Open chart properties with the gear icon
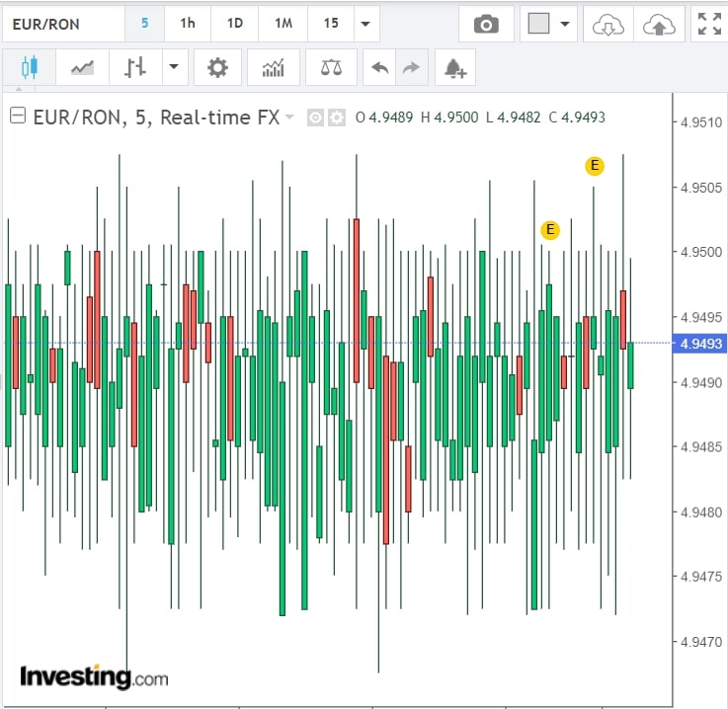This screenshot has height=709, width=728. tap(217, 68)
